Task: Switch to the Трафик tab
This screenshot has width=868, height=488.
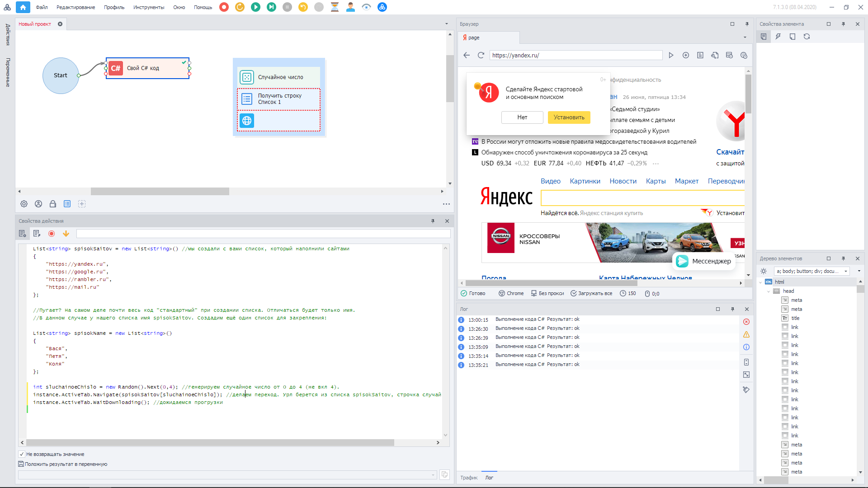Action: [x=469, y=478]
